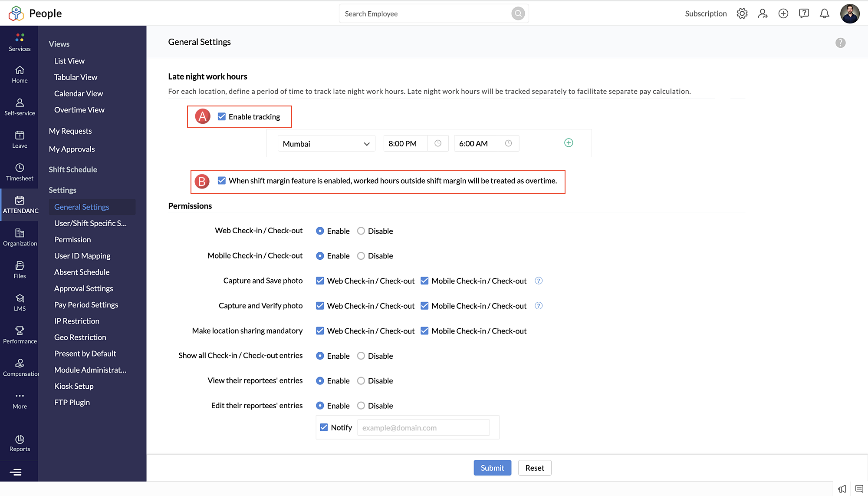Viewport: 868px width, 496px height.
Task: Open the Services apps menu
Action: click(20, 42)
